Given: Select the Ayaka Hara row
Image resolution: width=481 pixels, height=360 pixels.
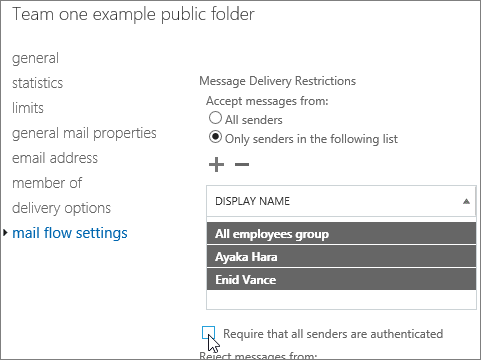Looking at the screenshot, I should click(341, 257).
